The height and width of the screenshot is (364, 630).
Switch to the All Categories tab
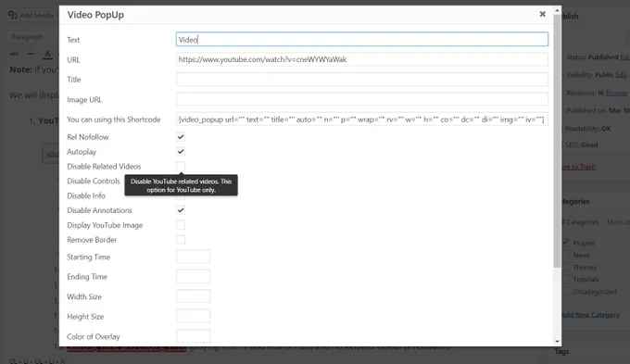coord(580,222)
